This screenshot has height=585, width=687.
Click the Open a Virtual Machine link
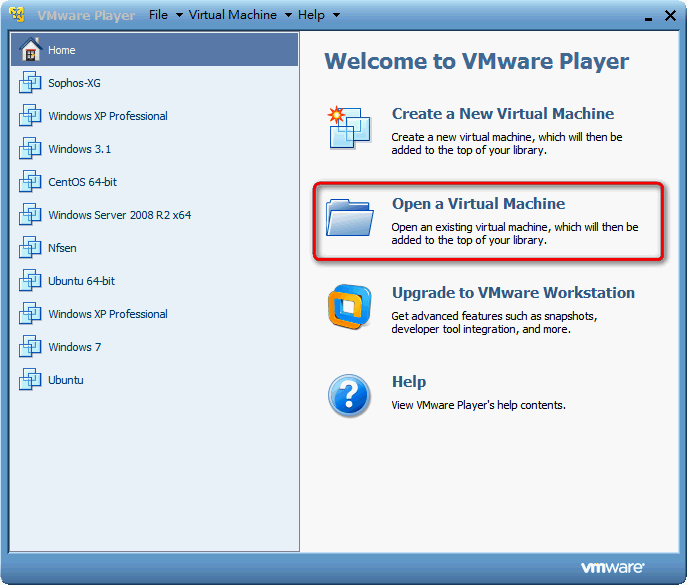[x=478, y=204]
